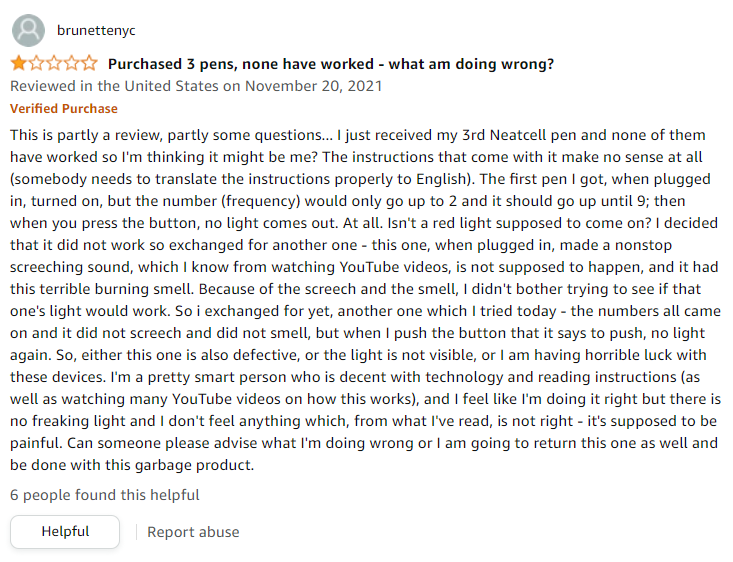The image size is (733, 562).
Task: Click the second empty rating star
Action: (x=36, y=64)
